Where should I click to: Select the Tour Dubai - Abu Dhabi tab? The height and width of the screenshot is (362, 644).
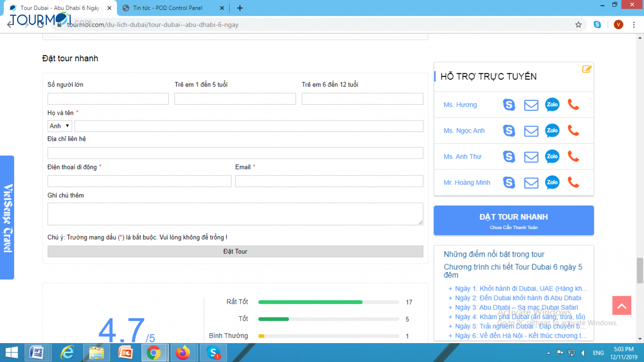[60, 8]
